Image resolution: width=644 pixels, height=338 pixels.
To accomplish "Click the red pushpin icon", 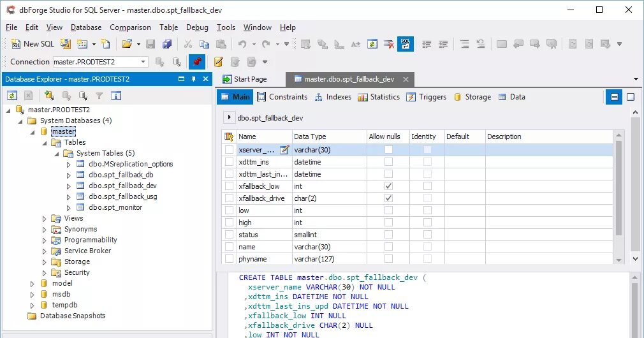I will coord(197,62).
